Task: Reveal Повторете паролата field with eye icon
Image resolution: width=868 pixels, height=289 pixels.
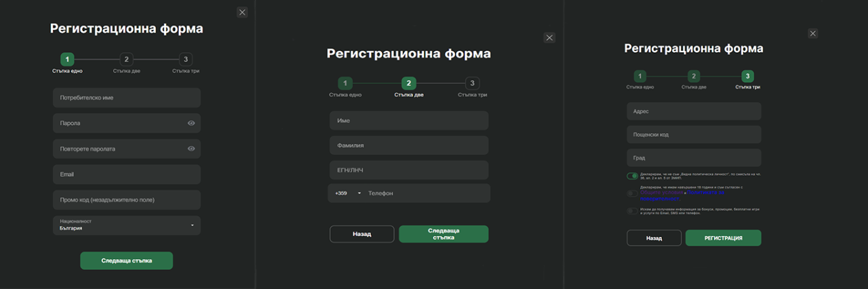Action: (x=191, y=149)
